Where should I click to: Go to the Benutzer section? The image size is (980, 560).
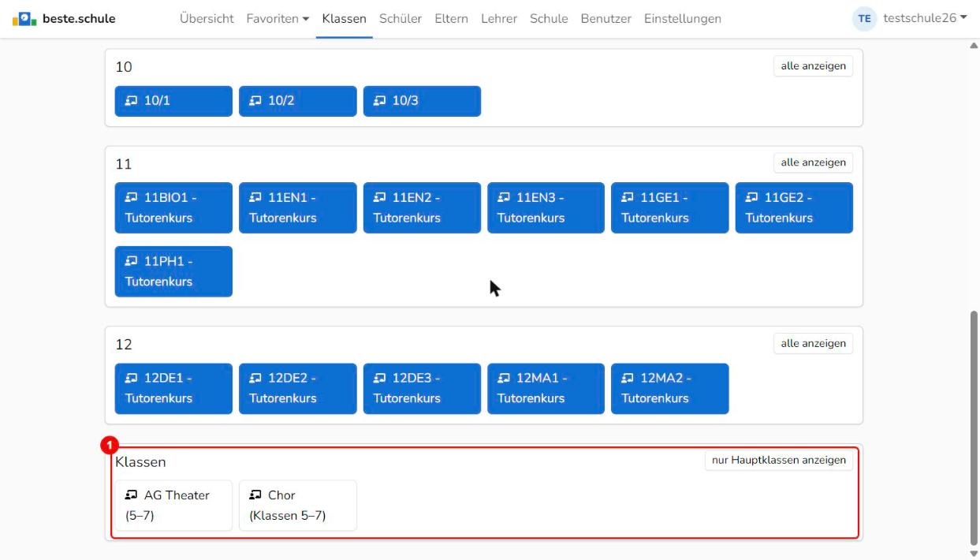(x=606, y=18)
